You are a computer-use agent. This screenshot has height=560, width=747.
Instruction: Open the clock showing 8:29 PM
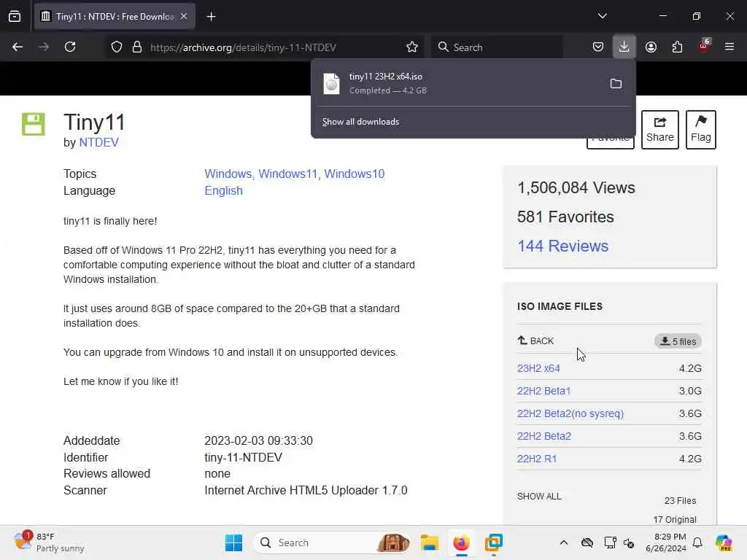coord(666,542)
